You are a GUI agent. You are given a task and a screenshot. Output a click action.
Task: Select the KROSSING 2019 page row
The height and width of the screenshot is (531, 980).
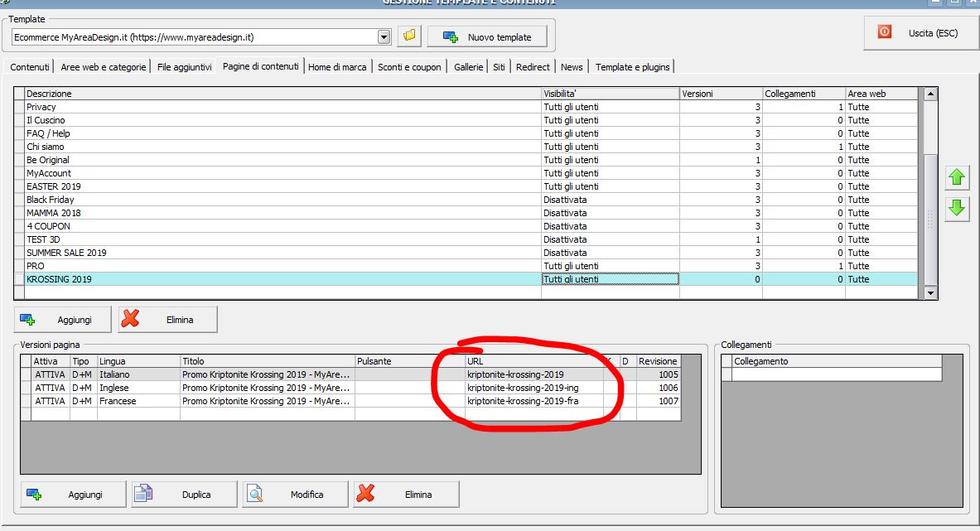(466, 279)
